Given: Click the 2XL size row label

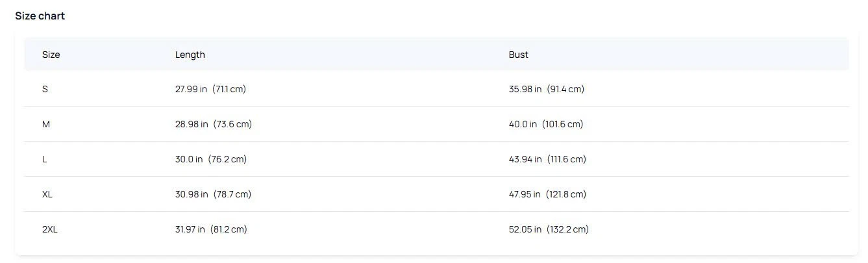Looking at the screenshot, I should pyautogui.click(x=50, y=229).
